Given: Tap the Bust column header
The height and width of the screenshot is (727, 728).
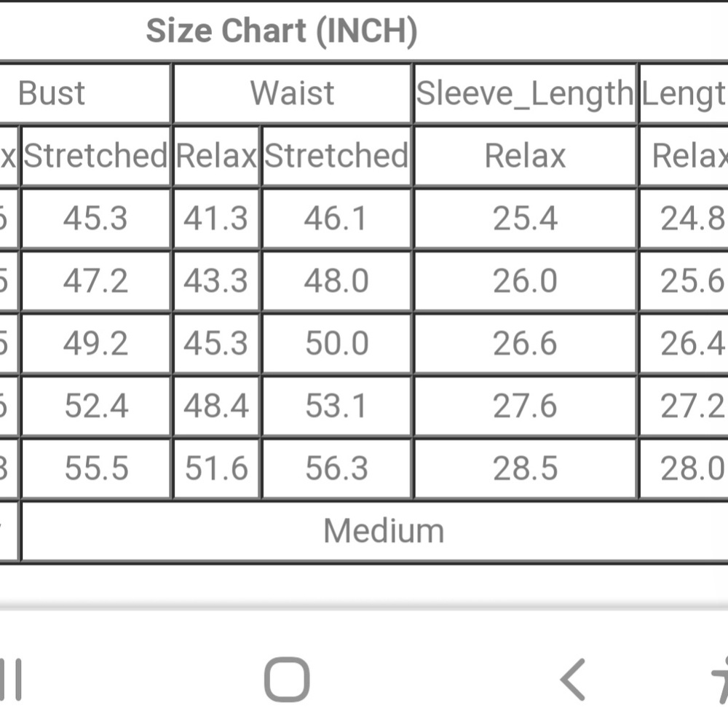Looking at the screenshot, I should [51, 93].
